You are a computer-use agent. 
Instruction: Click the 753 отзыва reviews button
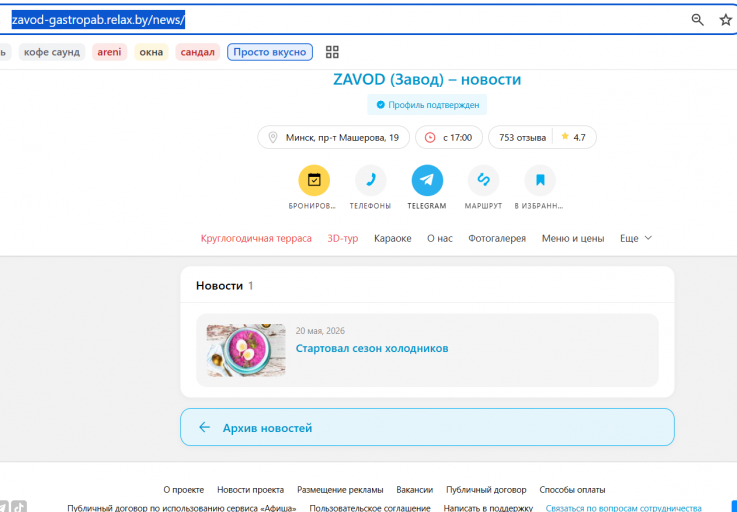[522, 137]
